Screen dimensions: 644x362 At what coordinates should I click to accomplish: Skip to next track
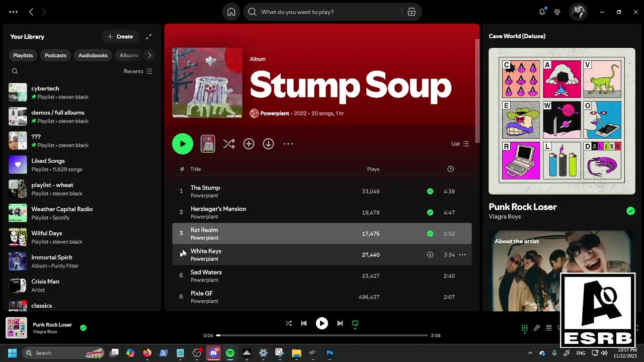[x=340, y=323]
